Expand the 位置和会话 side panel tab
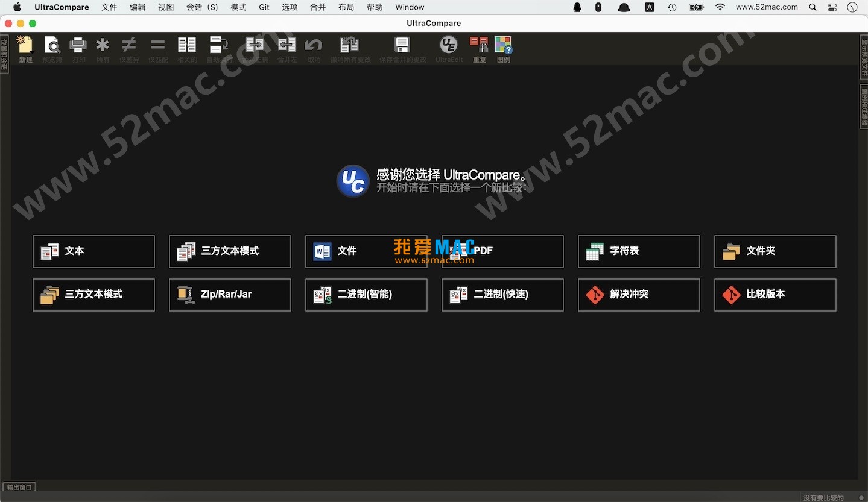 (x=4, y=54)
